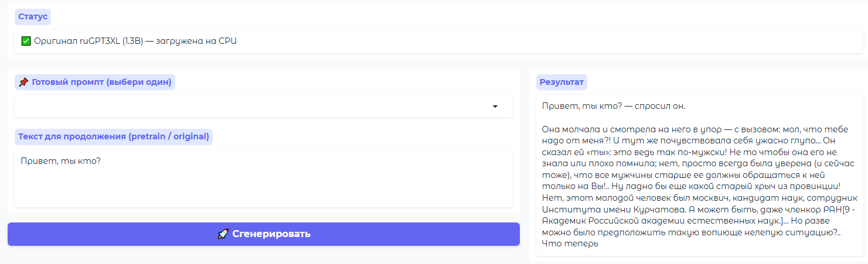Click the Статус label

[33, 16]
